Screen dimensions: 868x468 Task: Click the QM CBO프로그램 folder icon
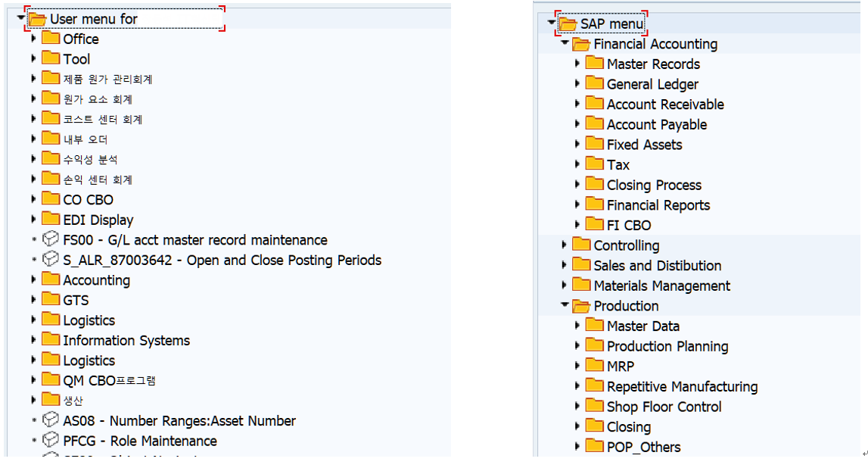[x=51, y=379]
